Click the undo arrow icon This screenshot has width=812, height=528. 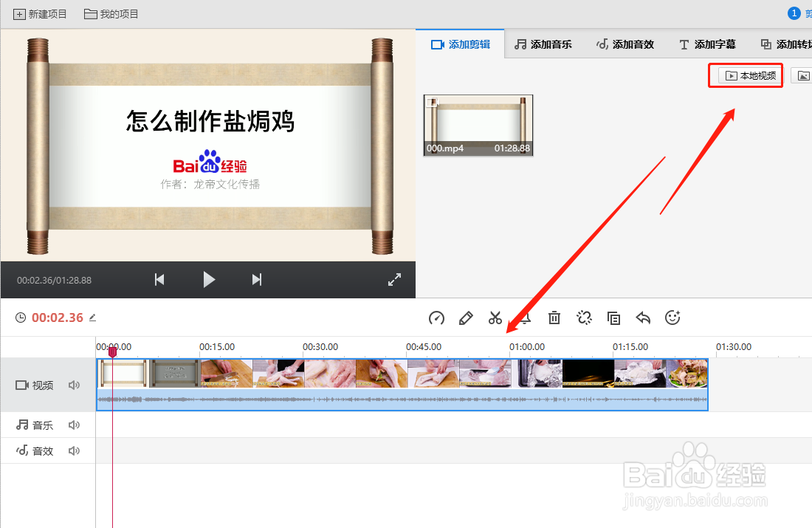643,318
